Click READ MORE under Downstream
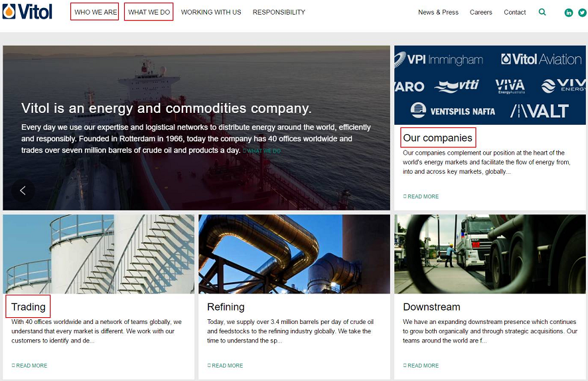The image size is (588, 381). 421,366
